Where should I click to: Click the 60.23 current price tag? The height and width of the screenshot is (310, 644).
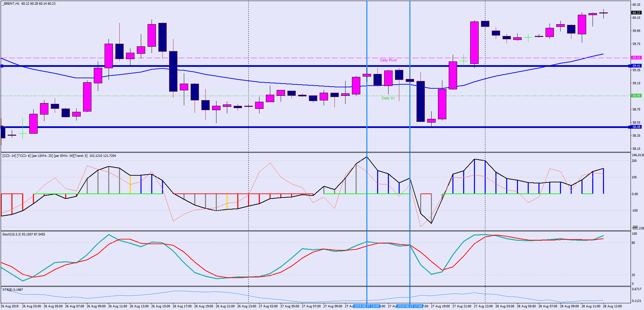tap(636, 13)
